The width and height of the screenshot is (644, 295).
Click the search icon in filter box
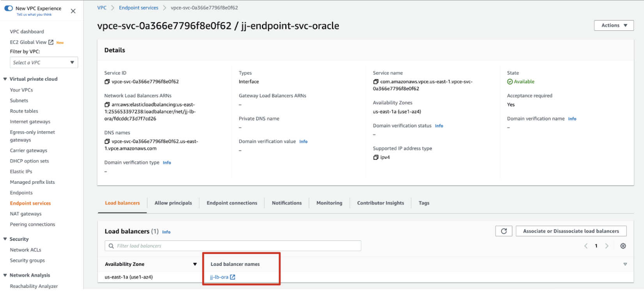tap(111, 246)
